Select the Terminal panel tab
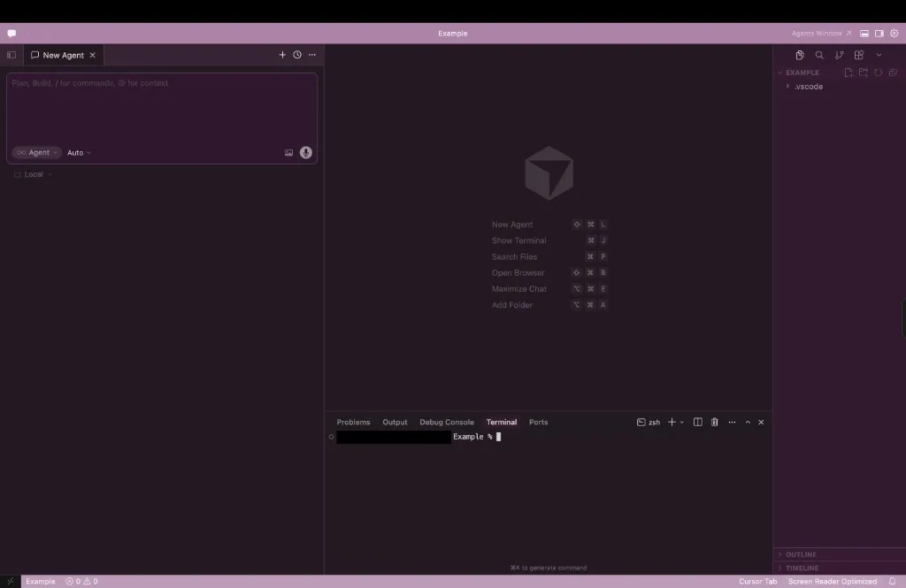This screenshot has height=588, width=906. tap(502, 423)
